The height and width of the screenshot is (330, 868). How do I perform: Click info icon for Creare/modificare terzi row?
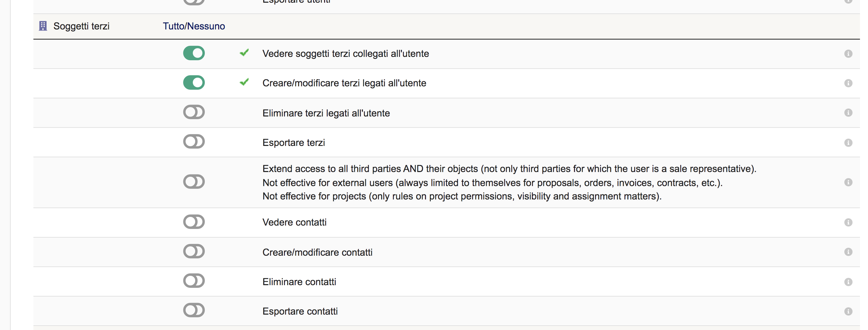(x=848, y=83)
